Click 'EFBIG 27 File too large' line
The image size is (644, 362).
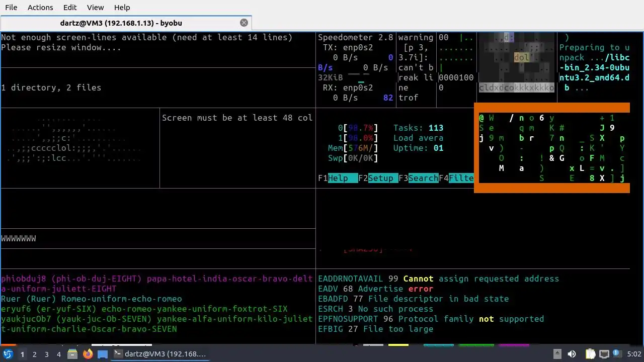pyautogui.click(x=375, y=329)
